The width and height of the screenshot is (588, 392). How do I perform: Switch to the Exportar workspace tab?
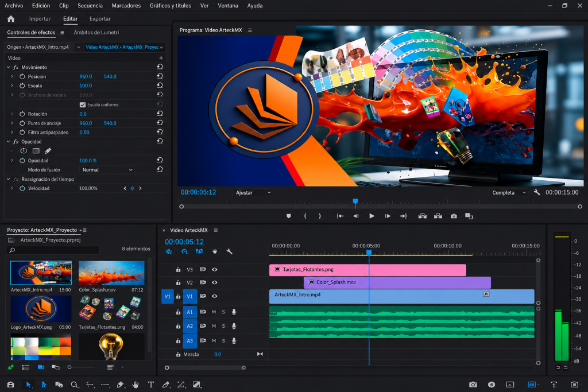[100, 19]
